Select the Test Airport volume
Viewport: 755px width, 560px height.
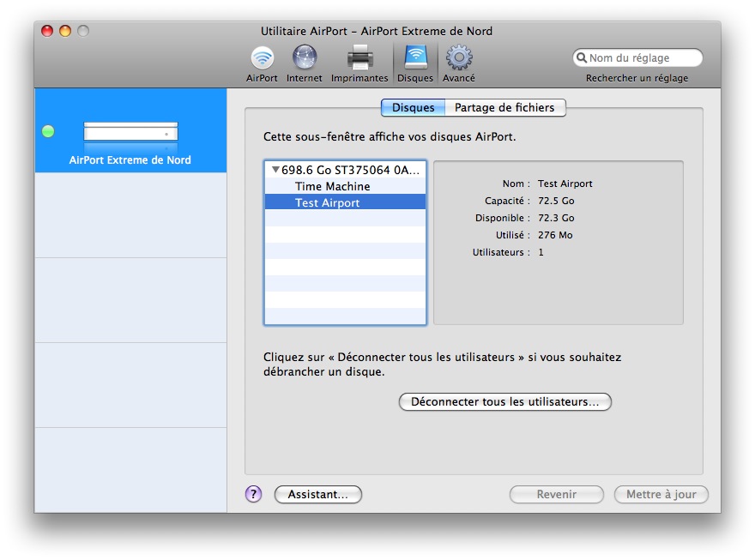[x=345, y=202]
